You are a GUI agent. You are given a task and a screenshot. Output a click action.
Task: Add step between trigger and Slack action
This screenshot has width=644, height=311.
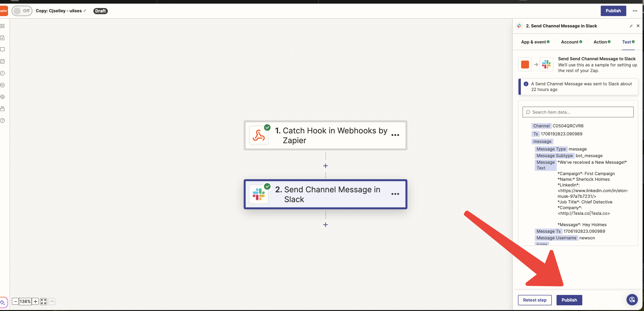pos(325,166)
